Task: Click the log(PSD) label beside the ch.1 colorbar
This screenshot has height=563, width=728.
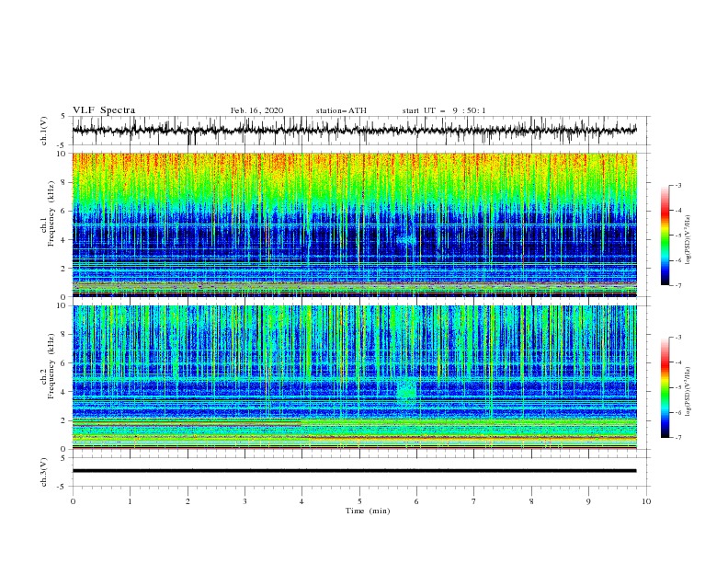Action: tap(688, 239)
